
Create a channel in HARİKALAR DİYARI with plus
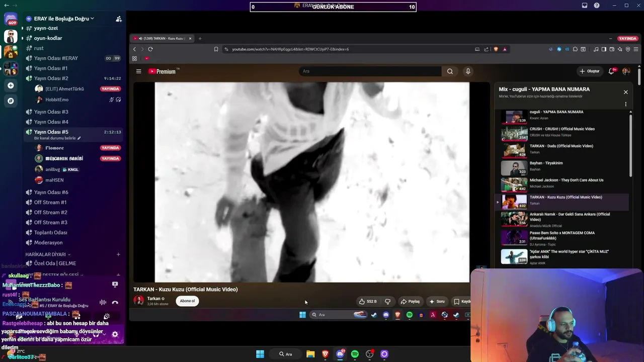118,254
